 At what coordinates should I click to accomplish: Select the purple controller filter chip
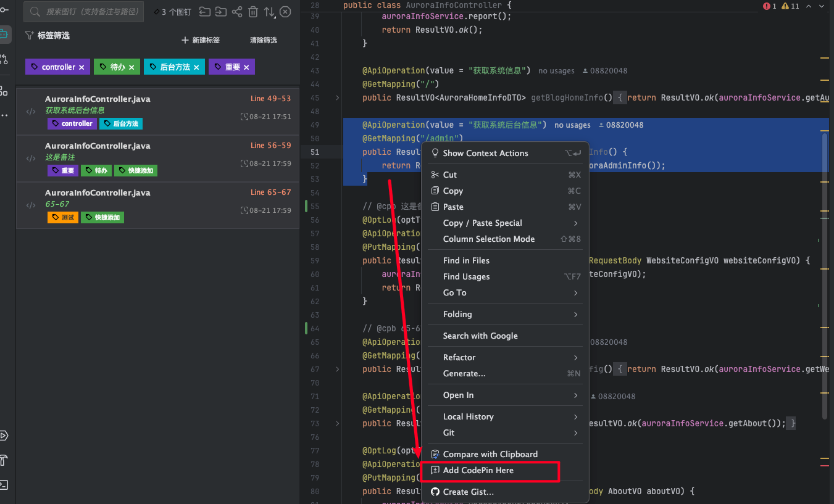(58, 67)
